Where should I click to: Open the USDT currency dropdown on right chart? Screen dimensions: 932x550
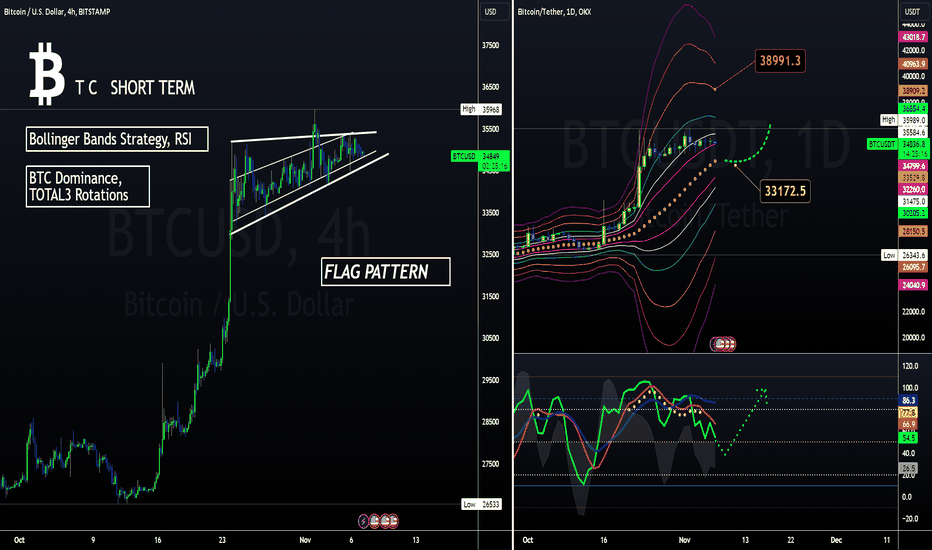tap(912, 12)
